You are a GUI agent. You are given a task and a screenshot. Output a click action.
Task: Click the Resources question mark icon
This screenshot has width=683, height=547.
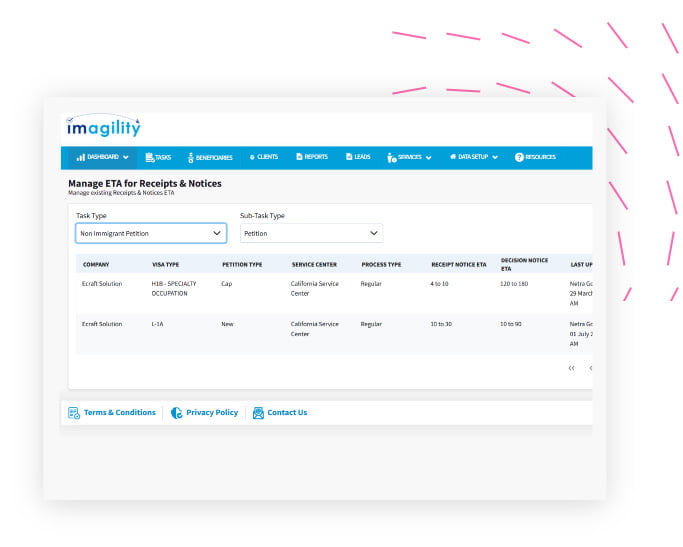click(x=519, y=157)
